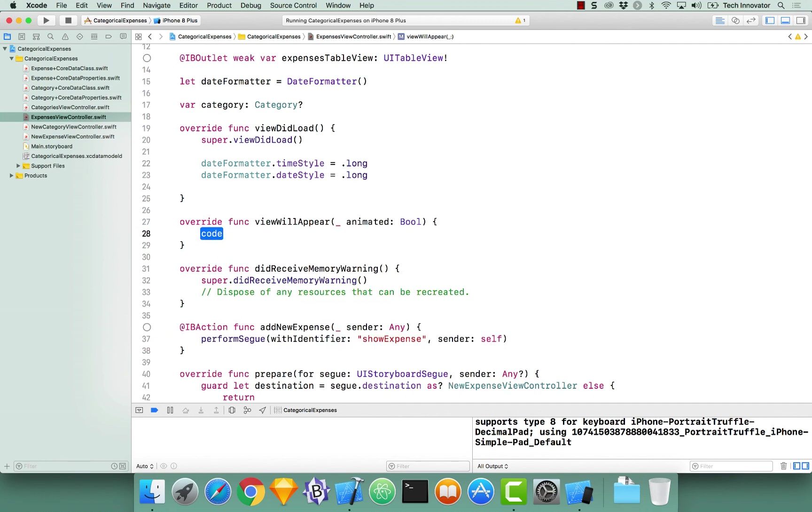Viewport: 812px width, 512px height.
Task: Open NewExpenseViewController.swift file
Action: [x=72, y=137]
